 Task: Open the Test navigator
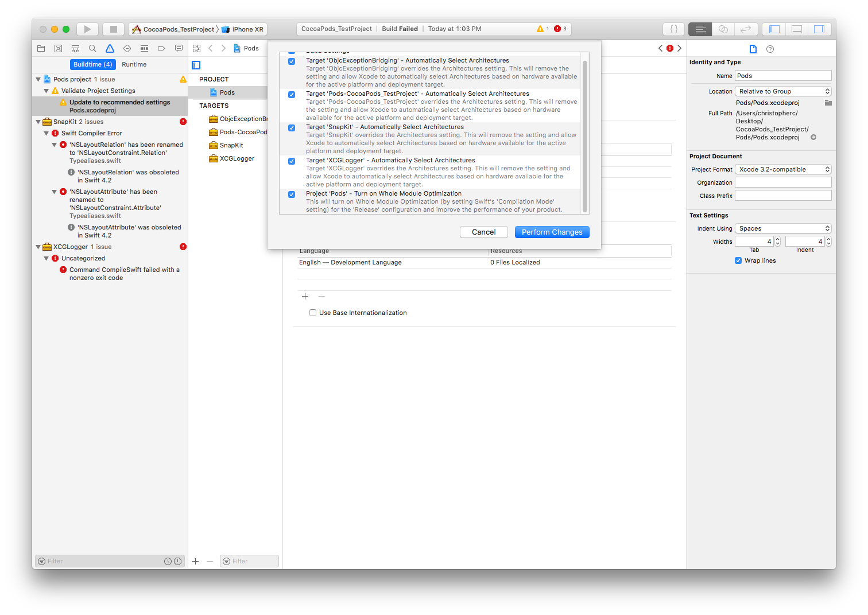tap(127, 49)
